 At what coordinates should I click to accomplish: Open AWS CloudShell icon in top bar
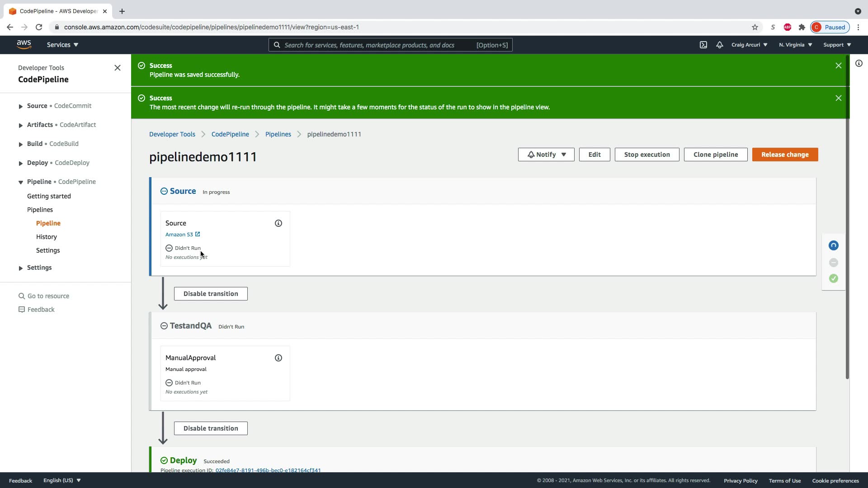coord(703,45)
